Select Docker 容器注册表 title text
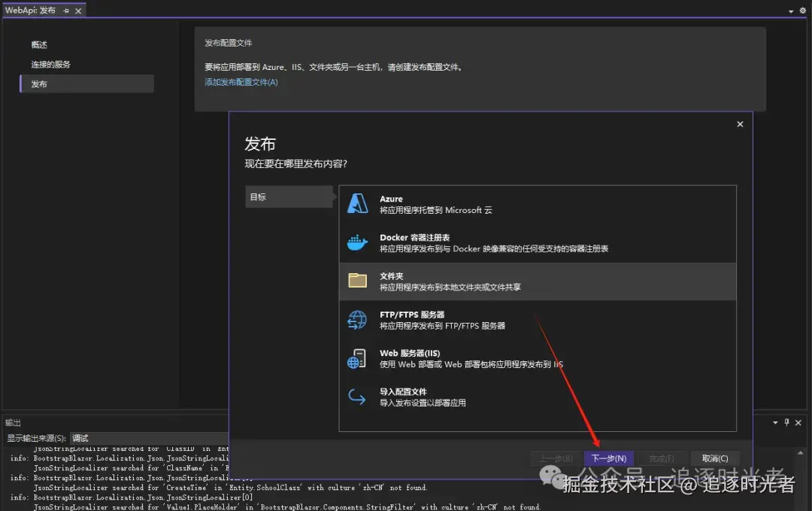 click(415, 237)
